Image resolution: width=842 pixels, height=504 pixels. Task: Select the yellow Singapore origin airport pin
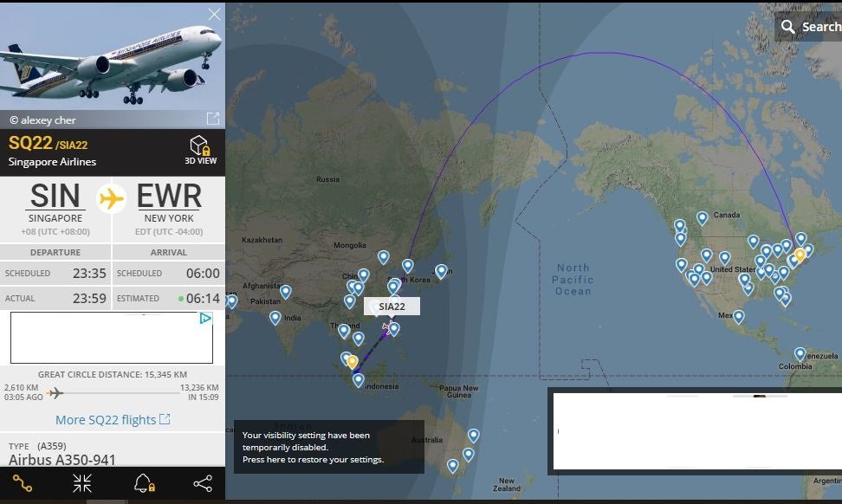click(352, 361)
